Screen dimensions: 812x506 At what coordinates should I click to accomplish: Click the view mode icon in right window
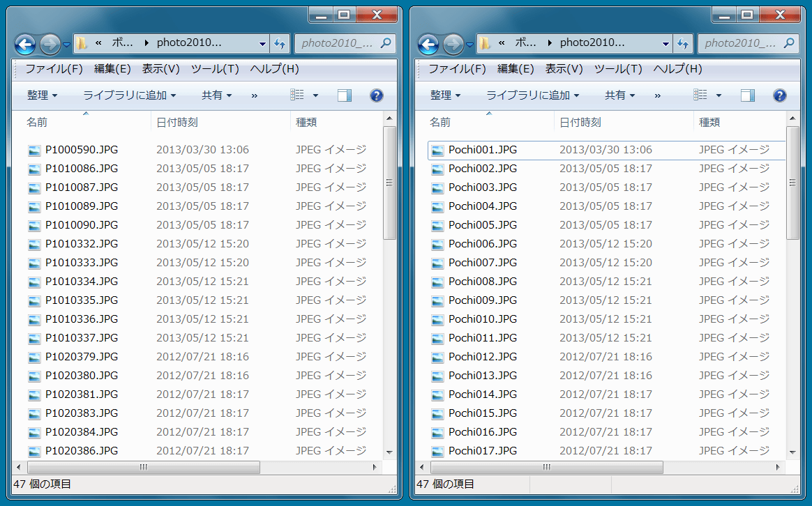(701, 95)
